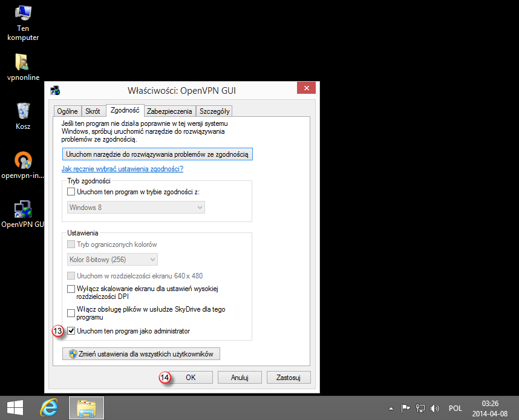Launch Internet Explorer from taskbar
Image resolution: width=519 pixels, height=420 pixels.
click(48, 408)
